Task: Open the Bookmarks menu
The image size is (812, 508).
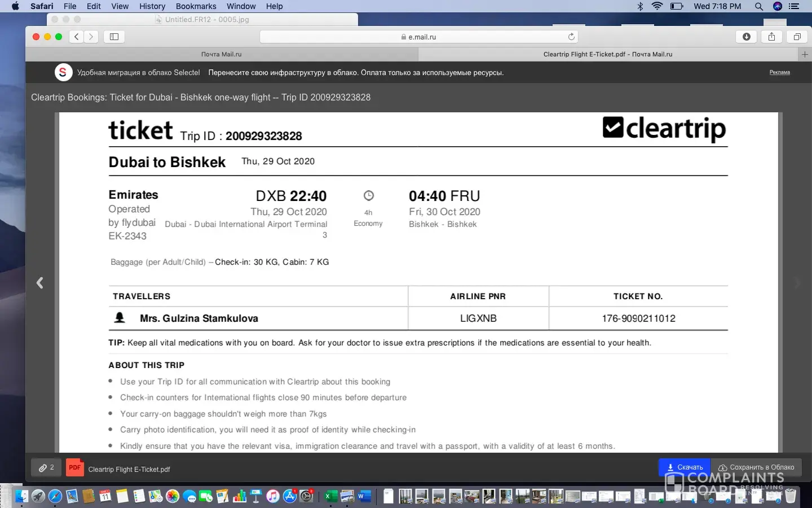Action: pyautogui.click(x=196, y=6)
